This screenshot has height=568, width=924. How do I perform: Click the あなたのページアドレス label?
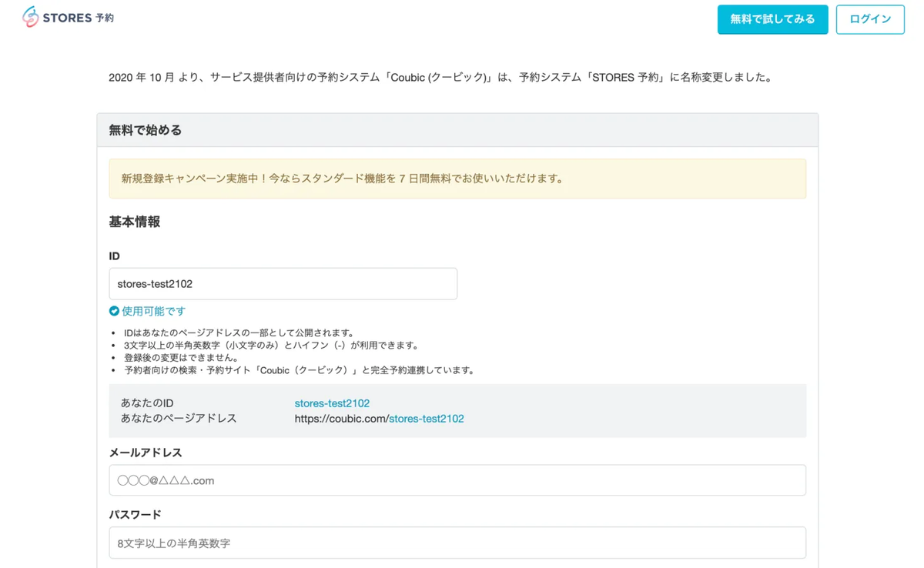(179, 419)
